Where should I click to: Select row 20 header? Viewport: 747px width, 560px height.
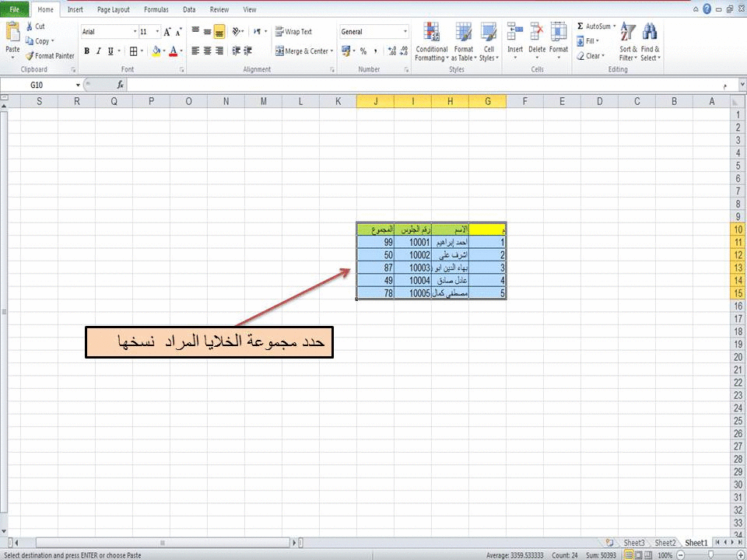[x=738, y=357]
